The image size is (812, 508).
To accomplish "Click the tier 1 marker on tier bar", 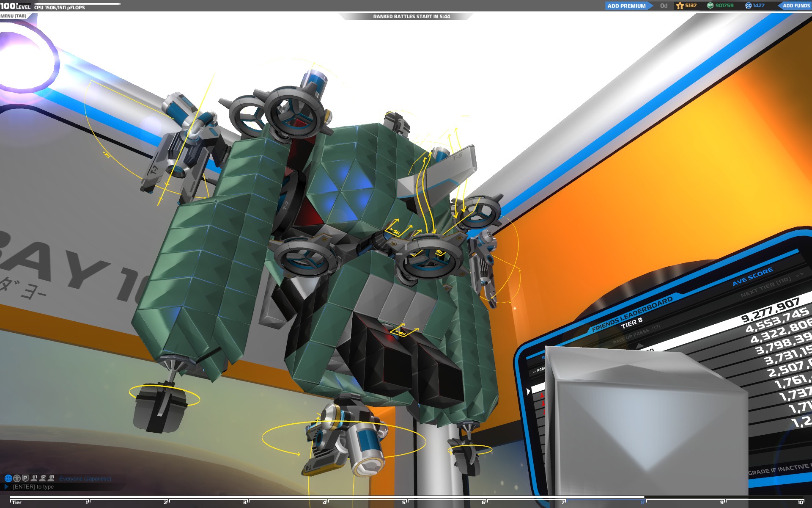I will coord(87,502).
